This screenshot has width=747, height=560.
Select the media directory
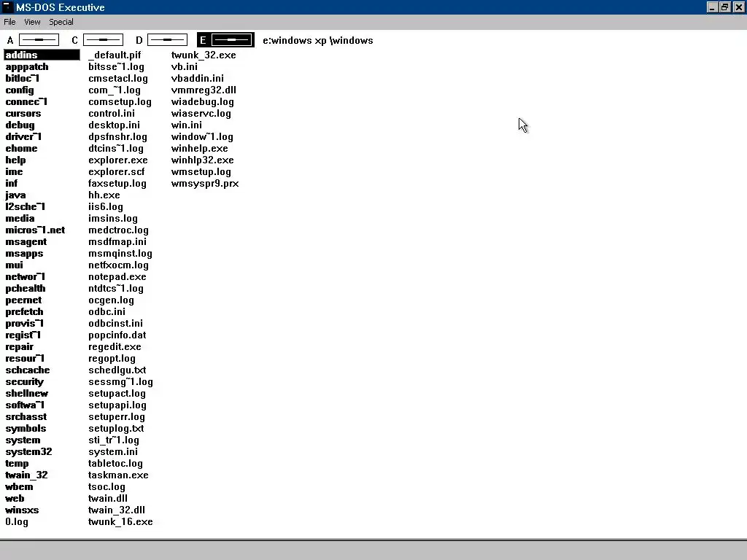(x=20, y=218)
